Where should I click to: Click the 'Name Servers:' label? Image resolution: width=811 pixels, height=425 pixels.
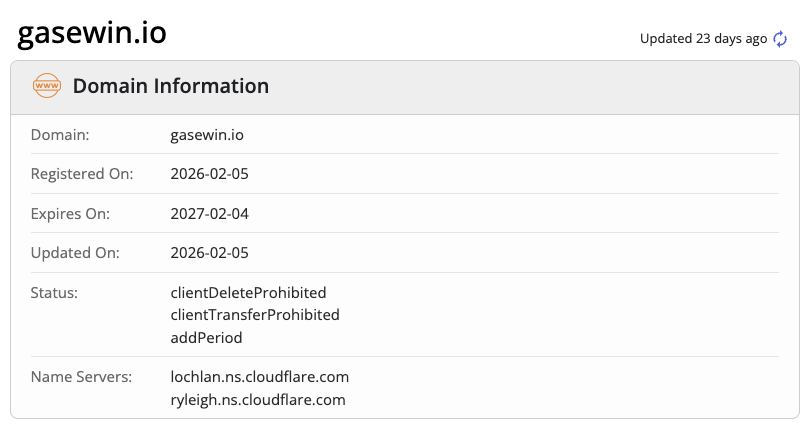click(81, 377)
